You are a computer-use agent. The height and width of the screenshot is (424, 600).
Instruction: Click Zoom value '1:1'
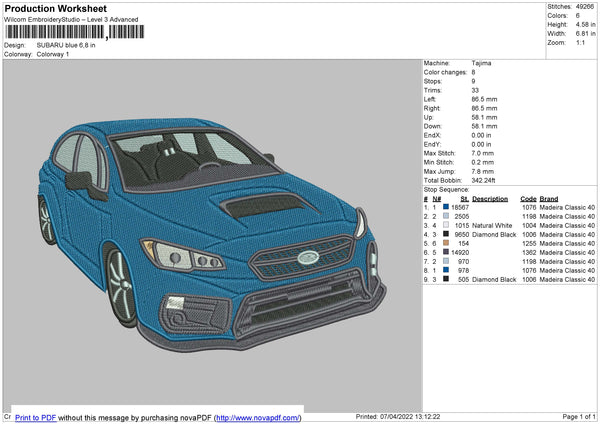pyautogui.click(x=580, y=42)
